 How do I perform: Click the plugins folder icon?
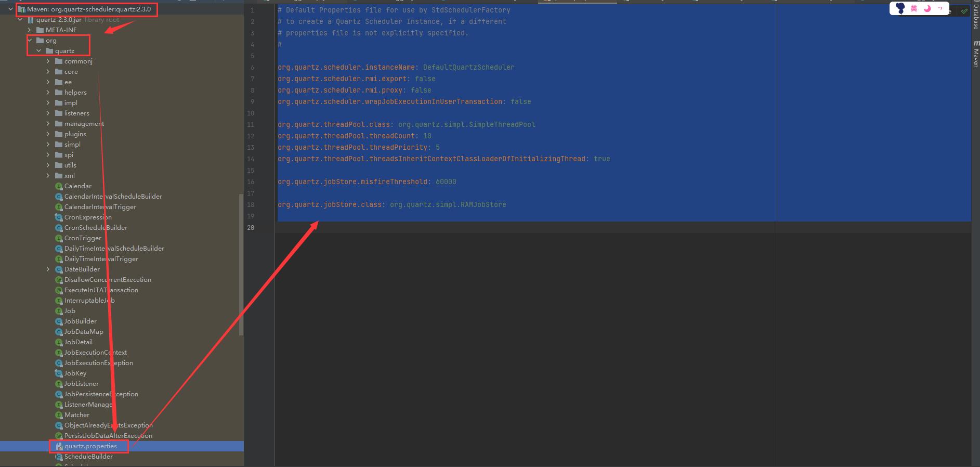[59, 134]
